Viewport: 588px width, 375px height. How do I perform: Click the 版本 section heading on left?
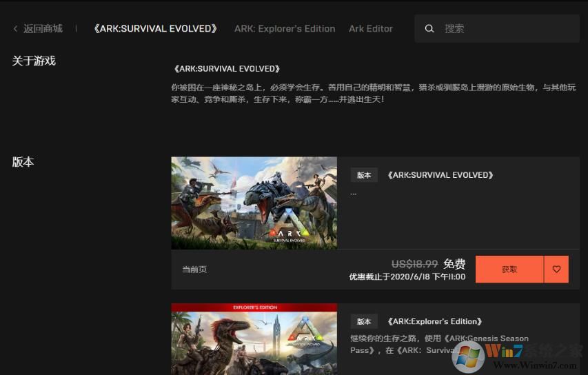(x=23, y=162)
